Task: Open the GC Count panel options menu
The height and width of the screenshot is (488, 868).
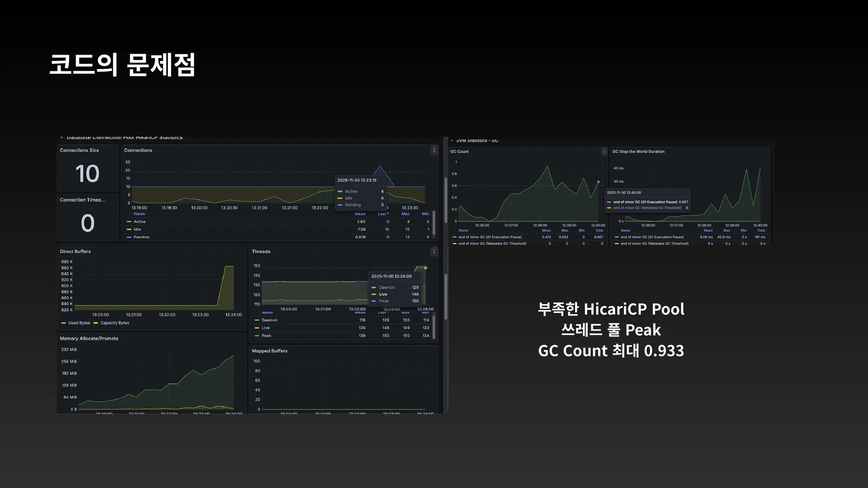Action: tap(604, 152)
